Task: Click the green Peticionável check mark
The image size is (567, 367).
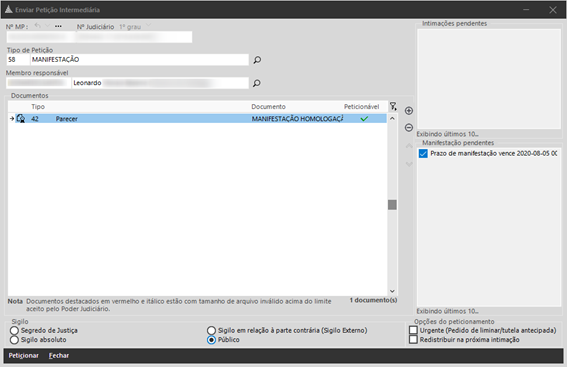Action: click(x=364, y=119)
